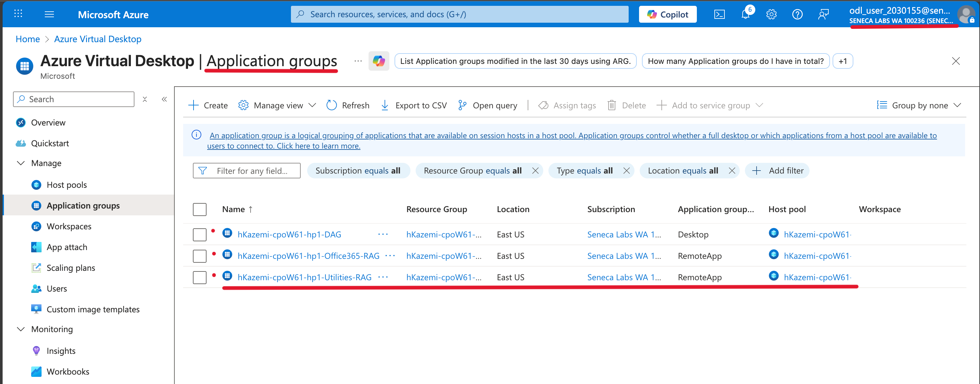Open the feedback icon in top bar

click(823, 15)
